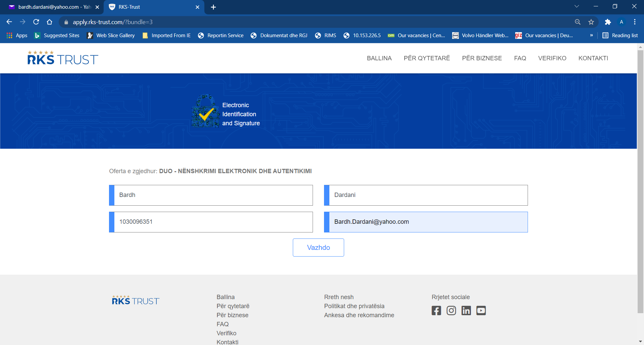Open the Facebook social link in footer

[x=436, y=310]
